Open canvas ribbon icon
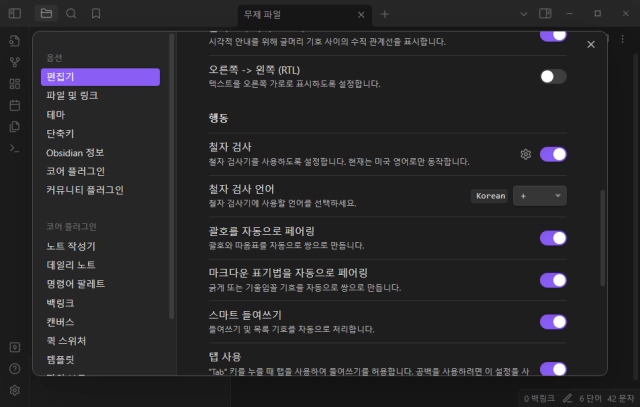This screenshot has height=407, width=640. pyautogui.click(x=15, y=84)
